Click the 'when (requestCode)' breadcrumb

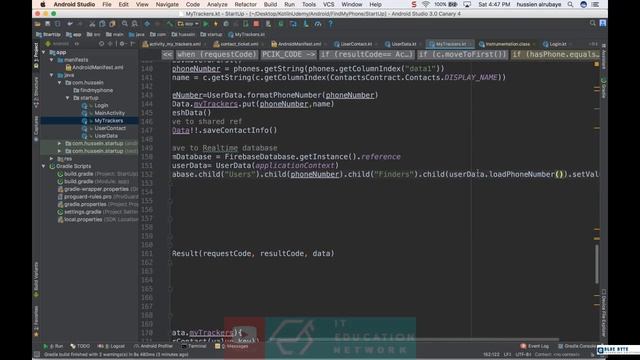click(x=217, y=54)
